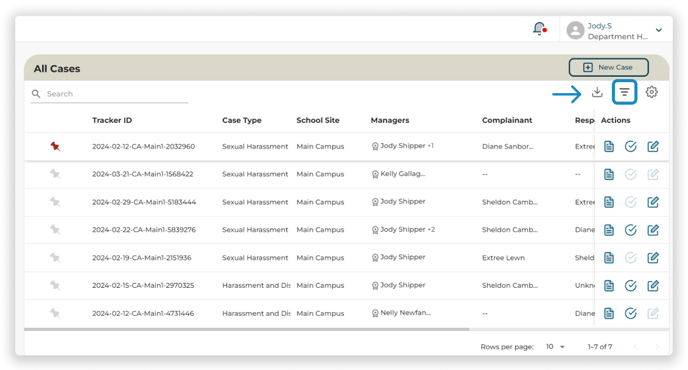Click the download export icon
Viewport: 688px width, 370px height.
(597, 92)
